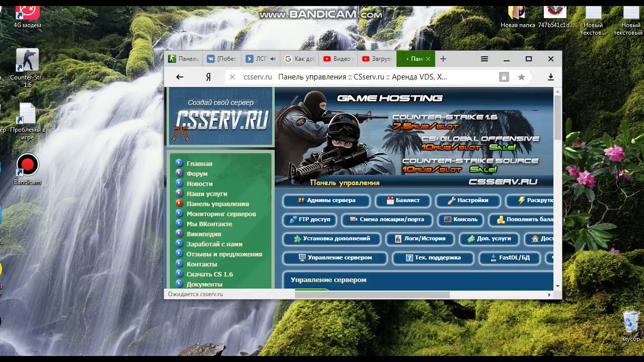This screenshot has height=362, width=644.
Task: Open Yandex home via the Я icon
Action: click(208, 77)
